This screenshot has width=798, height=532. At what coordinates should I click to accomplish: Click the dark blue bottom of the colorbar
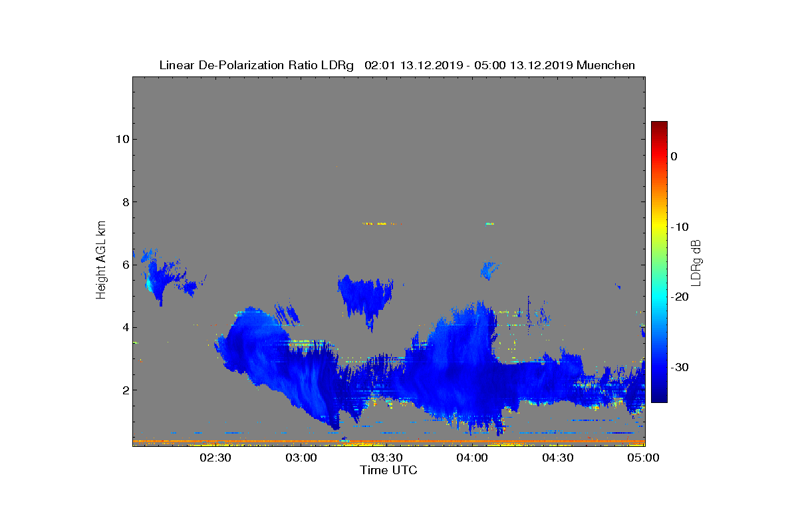pos(659,397)
